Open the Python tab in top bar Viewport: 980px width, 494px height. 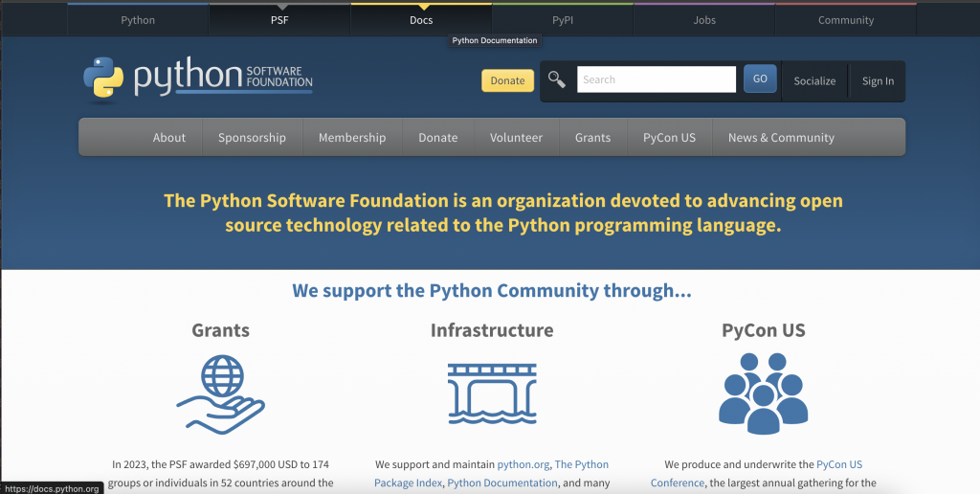coord(138,20)
